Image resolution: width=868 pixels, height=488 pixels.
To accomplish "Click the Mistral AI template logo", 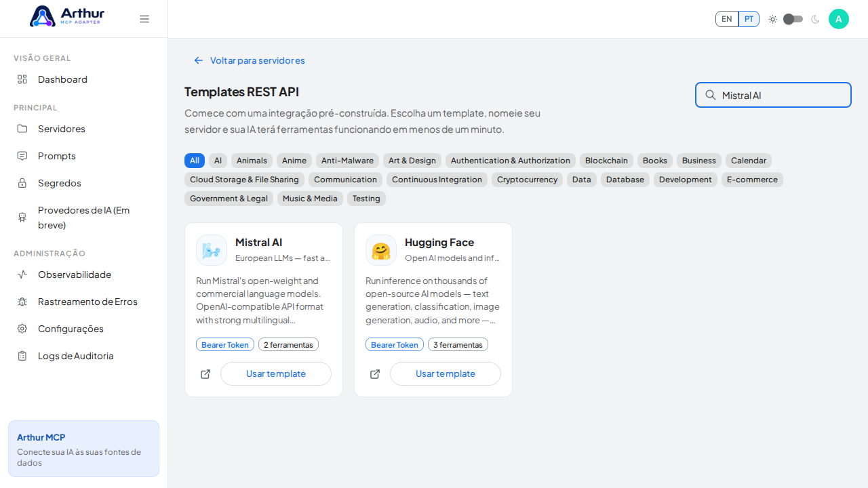I will (212, 250).
